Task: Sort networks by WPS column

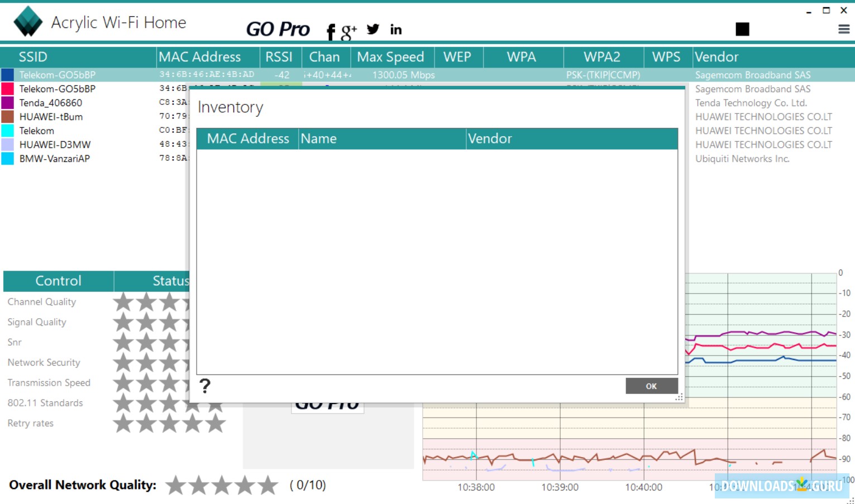Action: tap(668, 57)
